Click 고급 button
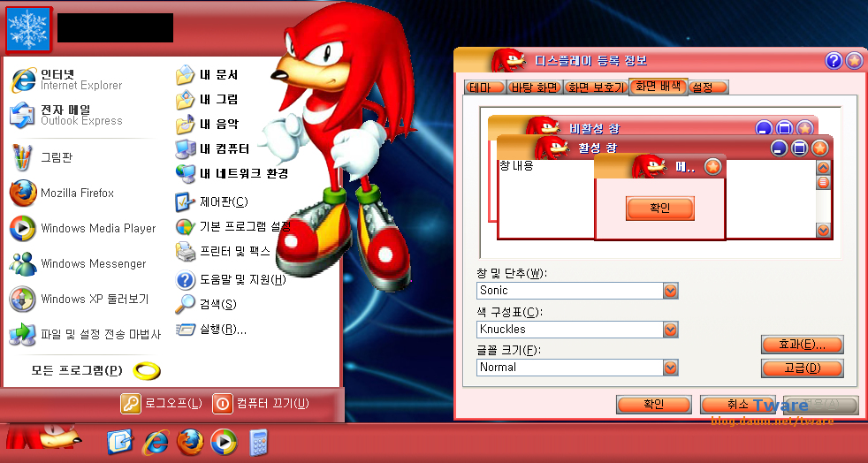Image resolution: width=868 pixels, height=463 pixels. 803,368
